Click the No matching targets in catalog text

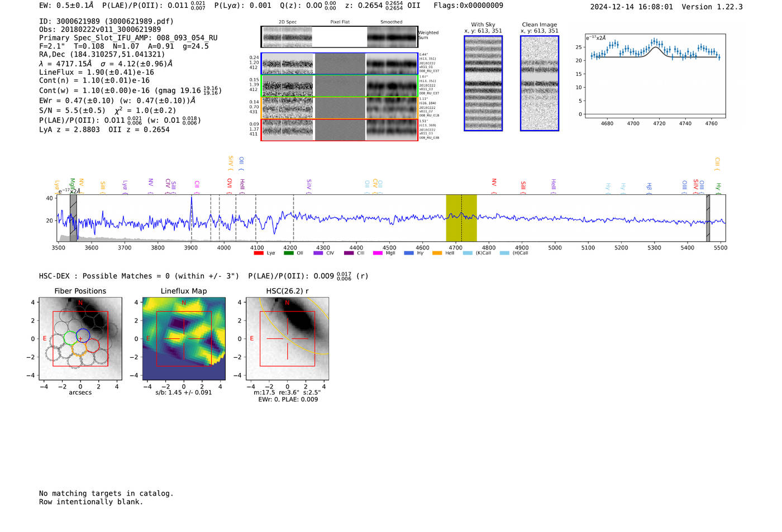point(106,493)
